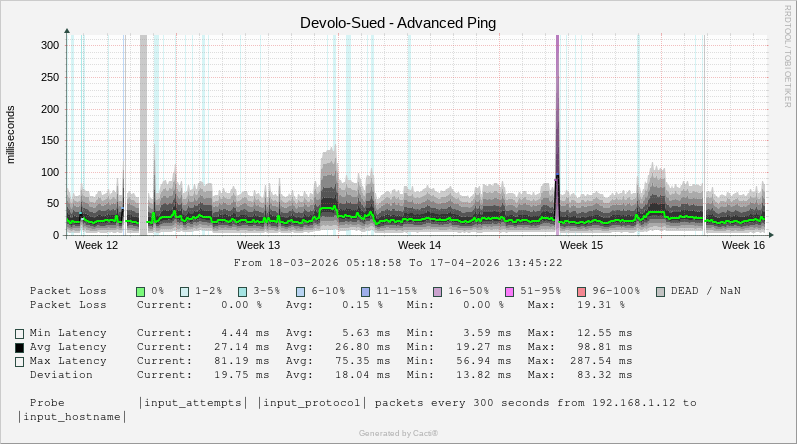Click the Max Latency legend box
This screenshot has width=797, height=444.
point(19,361)
